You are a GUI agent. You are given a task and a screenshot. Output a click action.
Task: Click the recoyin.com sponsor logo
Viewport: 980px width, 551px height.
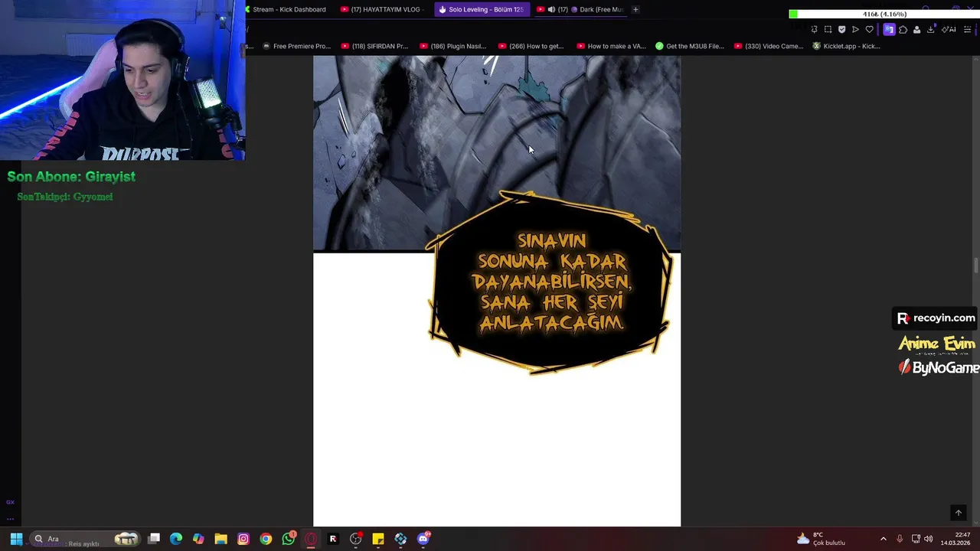click(x=936, y=318)
